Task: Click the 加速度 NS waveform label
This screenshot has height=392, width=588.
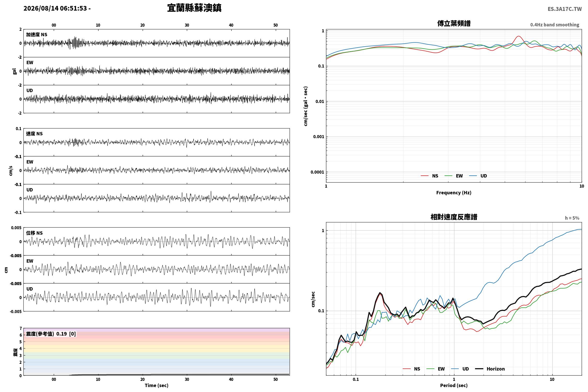Action: coord(37,35)
